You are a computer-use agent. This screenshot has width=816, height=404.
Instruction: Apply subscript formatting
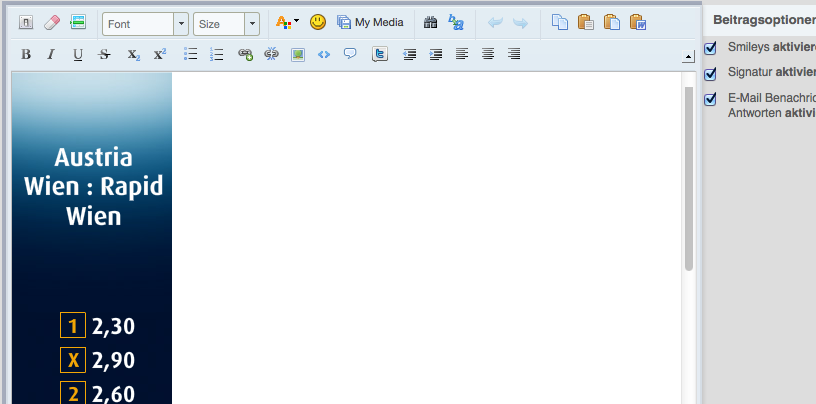[x=134, y=55]
